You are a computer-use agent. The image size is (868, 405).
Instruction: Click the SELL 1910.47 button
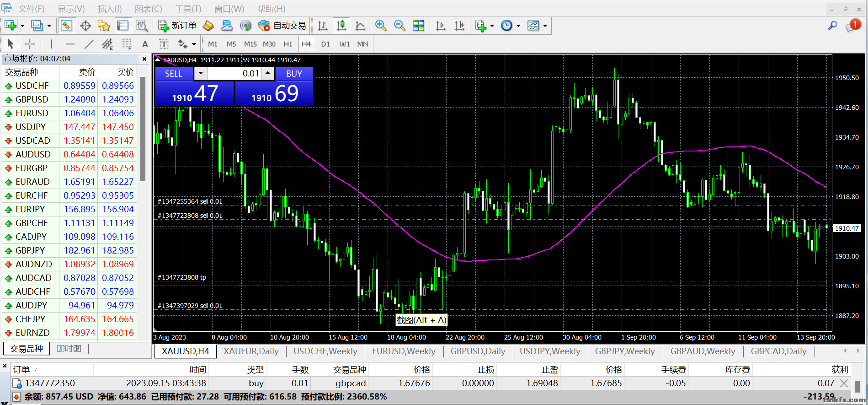(195, 93)
